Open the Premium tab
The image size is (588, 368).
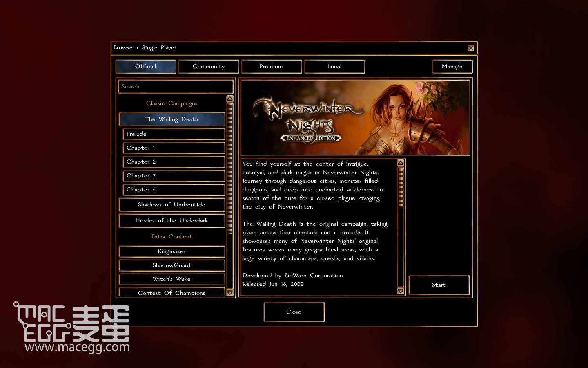(272, 66)
